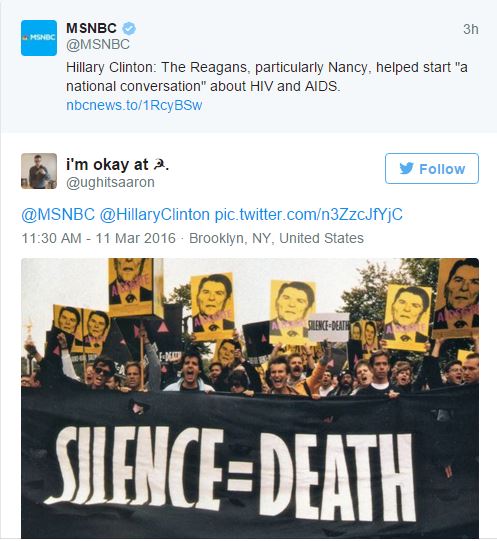Screen dimensions: 497x541
Task: Click the @MSNBC mention in the reply
Action: pyautogui.click(x=58, y=214)
